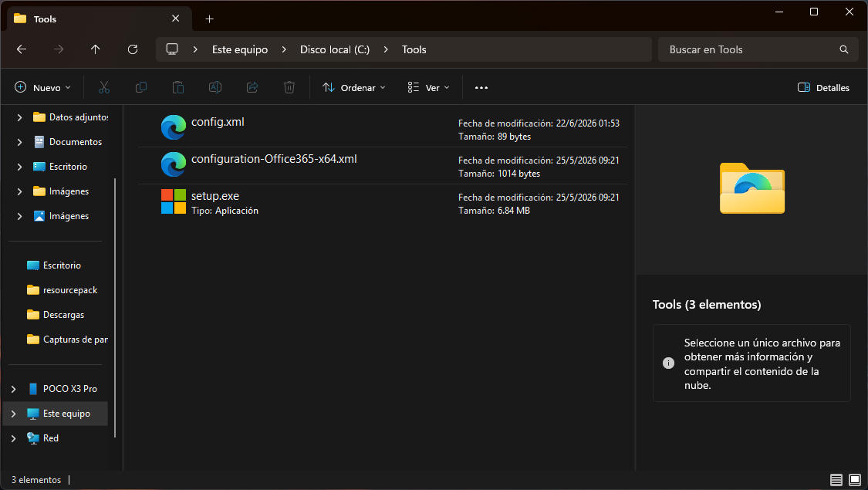Click the Tamaño: 6.84 MB text
This screenshot has width=868, height=490.
pos(494,211)
